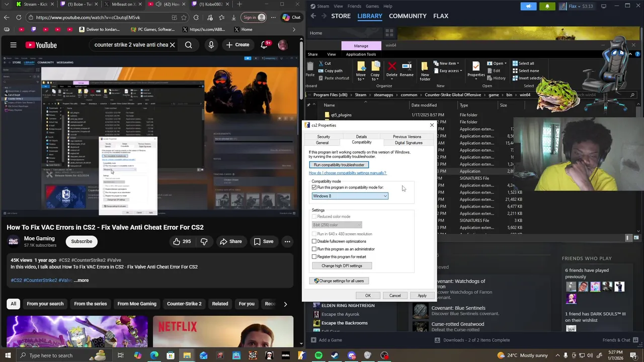Click the Netflix recommended video thumbnail
The width and height of the screenshot is (644, 362).
pyautogui.click(x=223, y=330)
